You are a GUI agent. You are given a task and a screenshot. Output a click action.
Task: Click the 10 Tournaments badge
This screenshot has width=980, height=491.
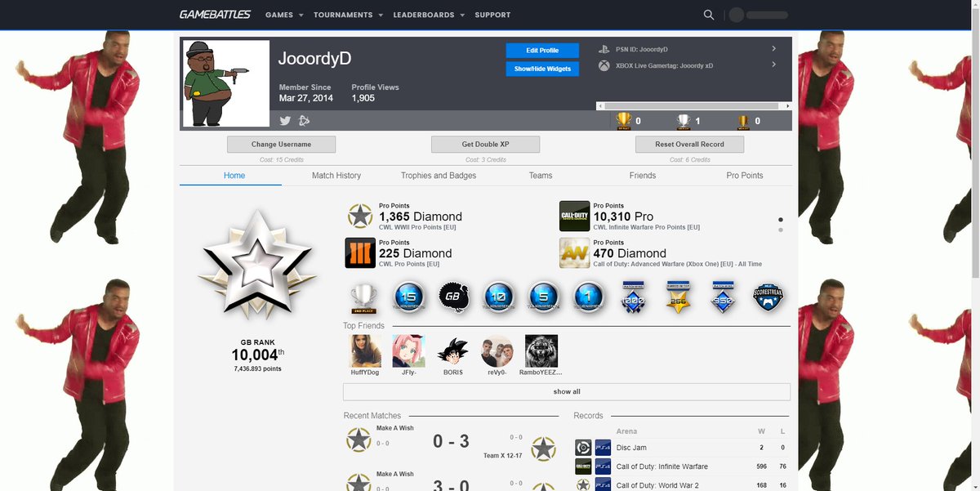(x=497, y=297)
